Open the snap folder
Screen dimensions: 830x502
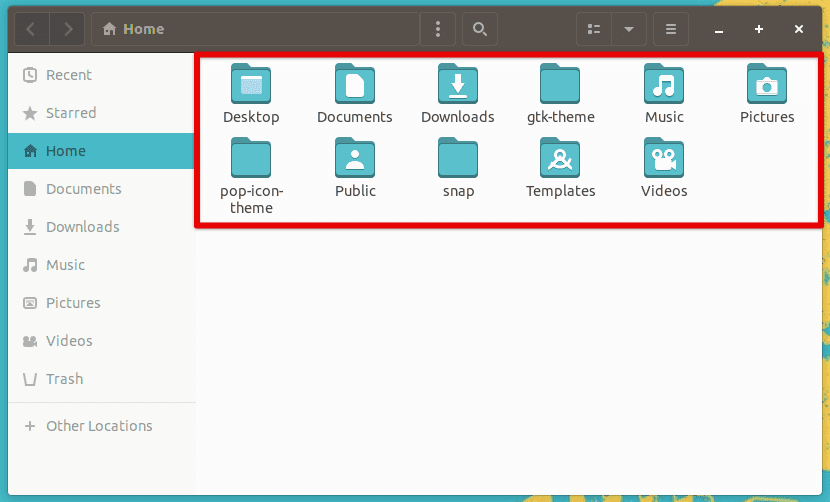pyautogui.click(x=458, y=158)
